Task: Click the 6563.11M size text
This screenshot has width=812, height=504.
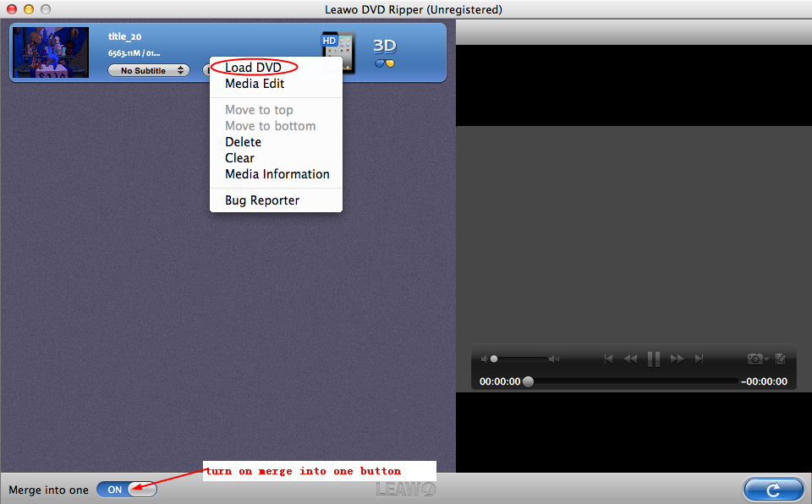Action: click(x=124, y=52)
